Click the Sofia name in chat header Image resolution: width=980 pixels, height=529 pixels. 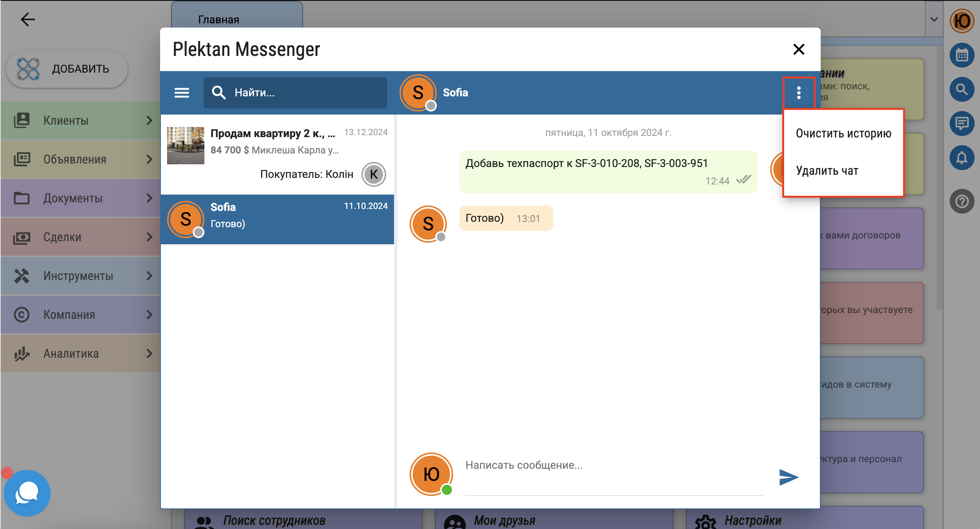[x=455, y=92]
